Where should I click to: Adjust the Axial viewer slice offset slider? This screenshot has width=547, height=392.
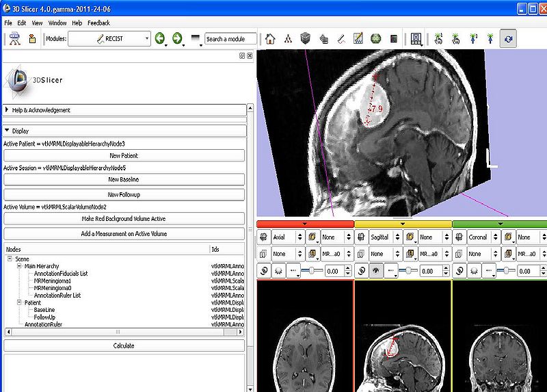click(312, 270)
